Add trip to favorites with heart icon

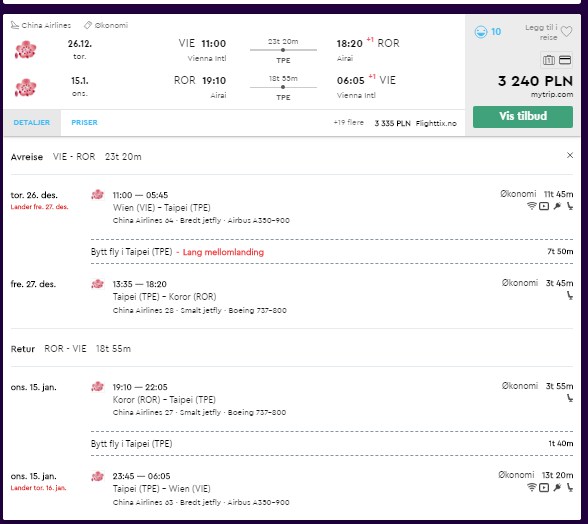pos(566,32)
